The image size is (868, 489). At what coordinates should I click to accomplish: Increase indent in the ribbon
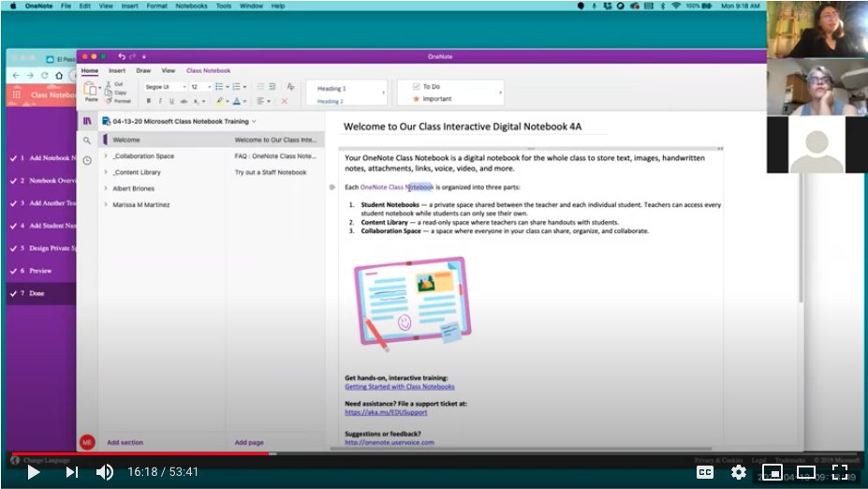272,86
